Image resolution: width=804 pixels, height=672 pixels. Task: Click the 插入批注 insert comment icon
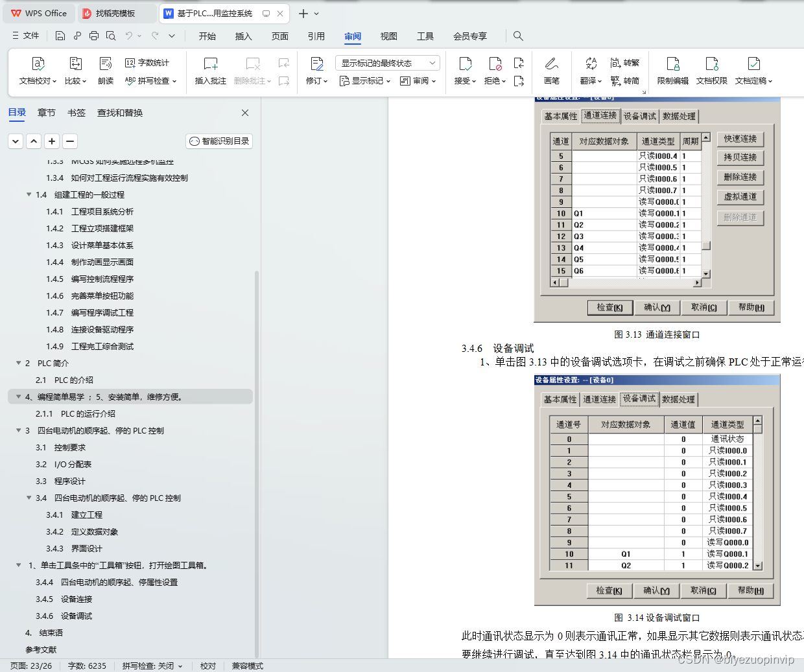click(x=210, y=71)
